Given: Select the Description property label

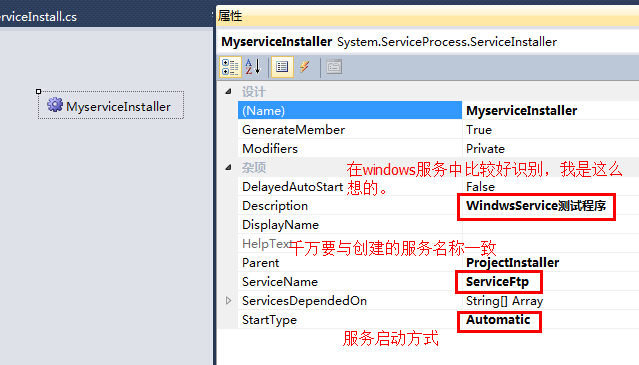Looking at the screenshot, I should click(275, 206).
